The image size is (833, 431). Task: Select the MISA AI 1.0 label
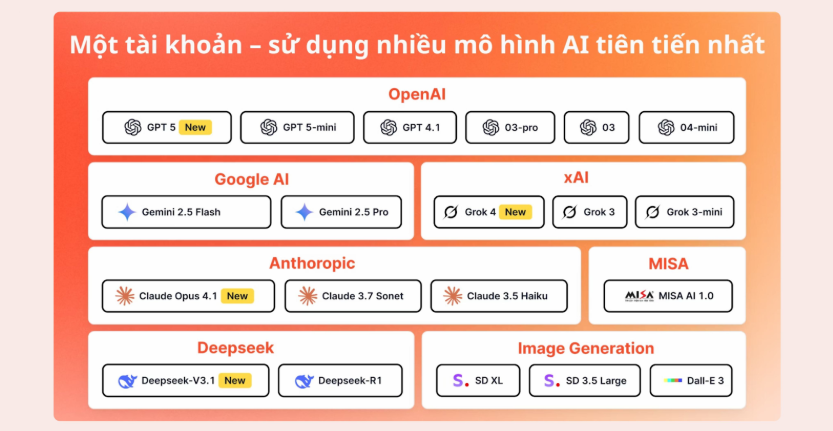(x=686, y=296)
